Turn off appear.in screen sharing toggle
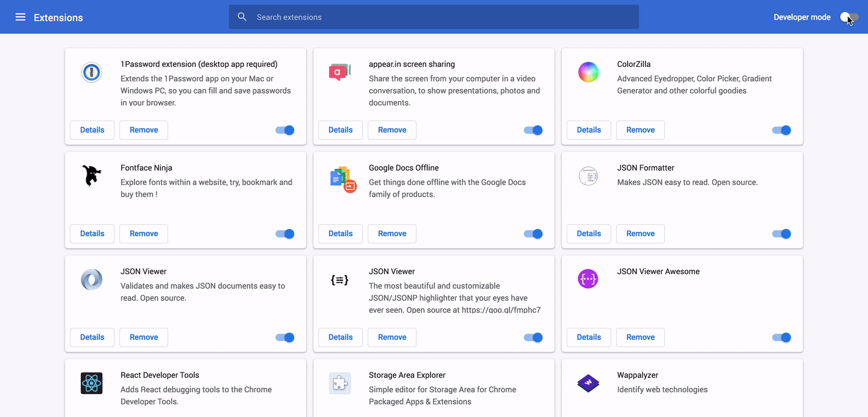The width and height of the screenshot is (868, 417). tap(533, 130)
